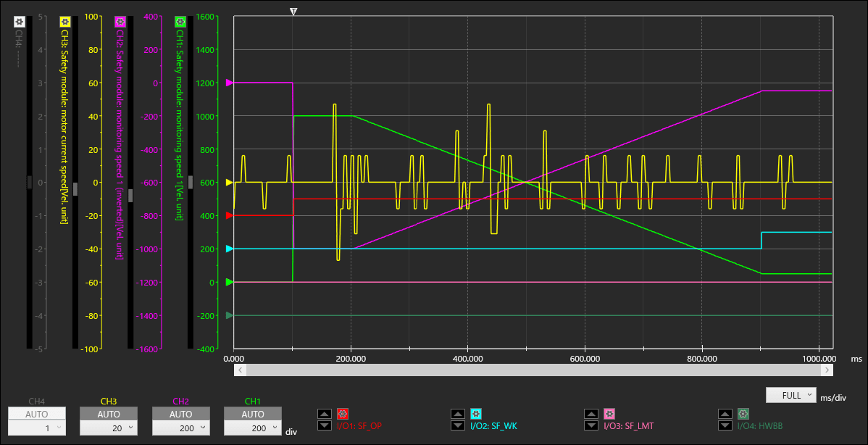
Task: Move I/O2 SF_WK trace down
Action: tap(457, 425)
